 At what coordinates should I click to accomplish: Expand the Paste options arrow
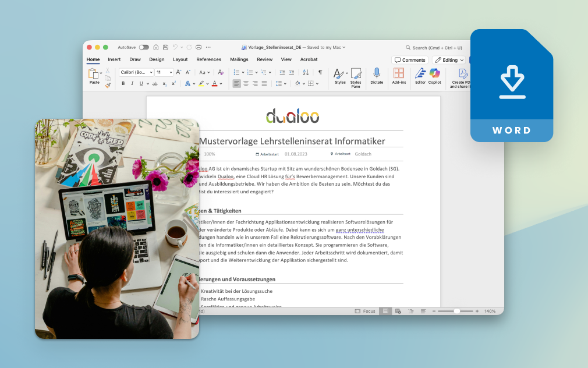coord(101,73)
